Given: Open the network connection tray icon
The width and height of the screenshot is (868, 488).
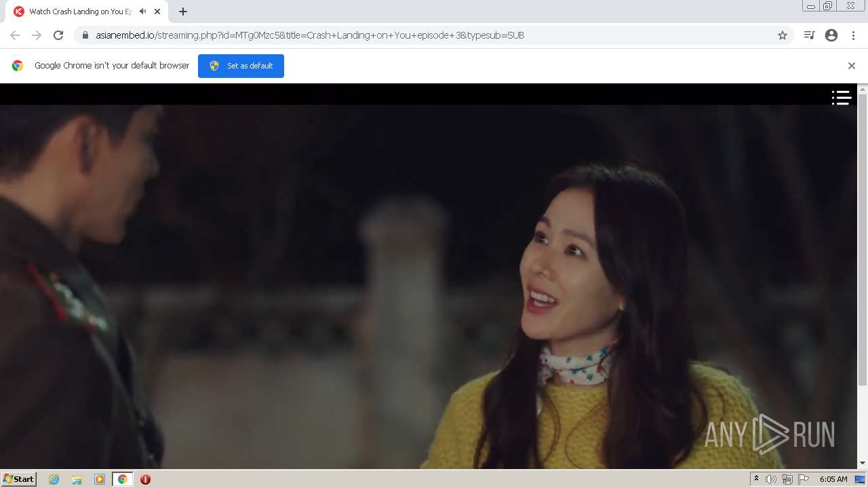Looking at the screenshot, I should tap(787, 479).
